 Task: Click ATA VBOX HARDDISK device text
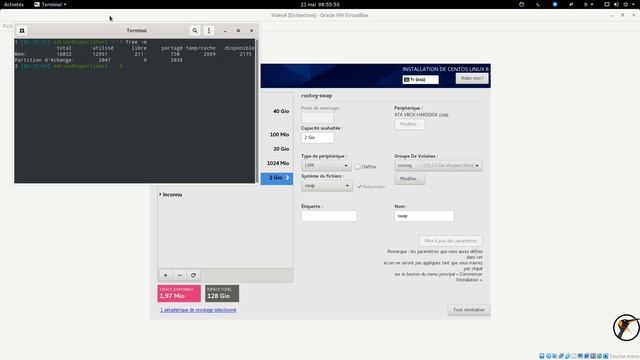point(421,115)
